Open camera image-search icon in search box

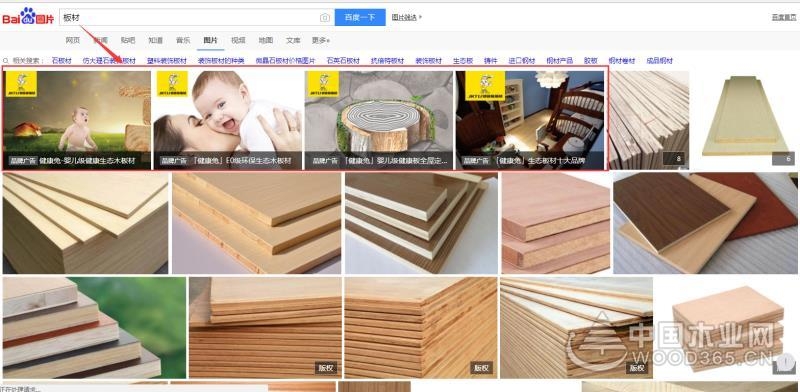point(324,17)
